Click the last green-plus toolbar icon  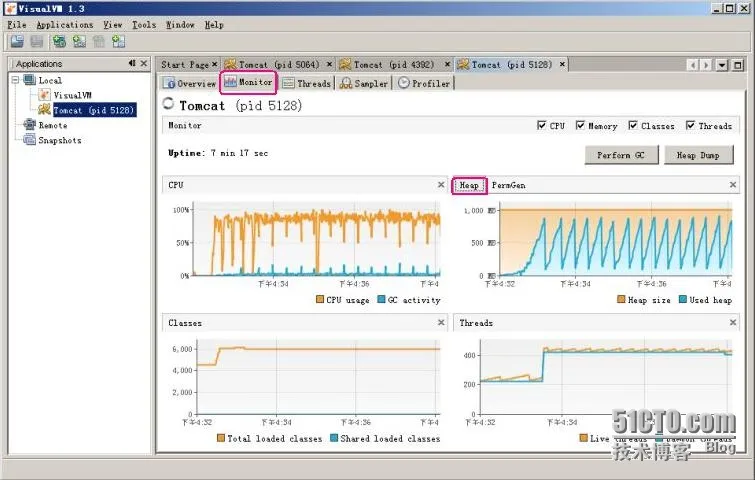pyautogui.click(x=118, y=42)
